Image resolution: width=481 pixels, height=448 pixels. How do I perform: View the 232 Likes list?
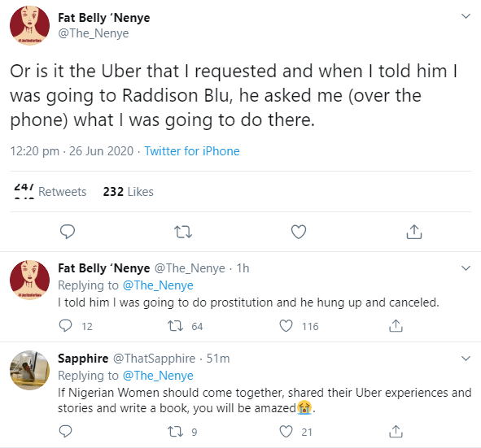click(x=129, y=192)
